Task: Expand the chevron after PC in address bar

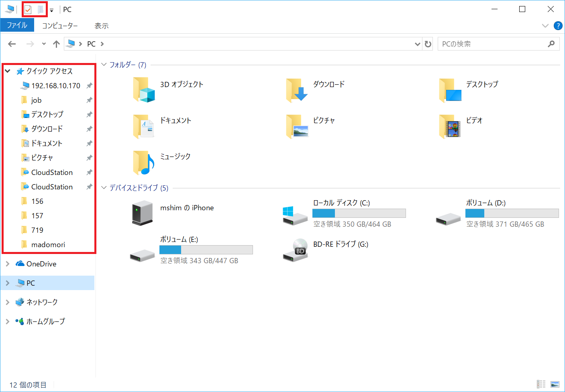Action: coord(102,44)
